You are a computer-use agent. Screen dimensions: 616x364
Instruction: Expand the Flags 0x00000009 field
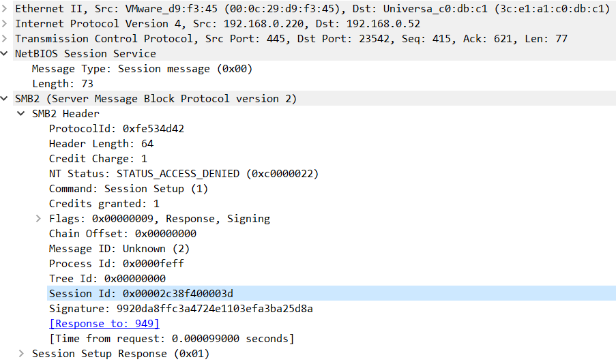click(x=38, y=219)
